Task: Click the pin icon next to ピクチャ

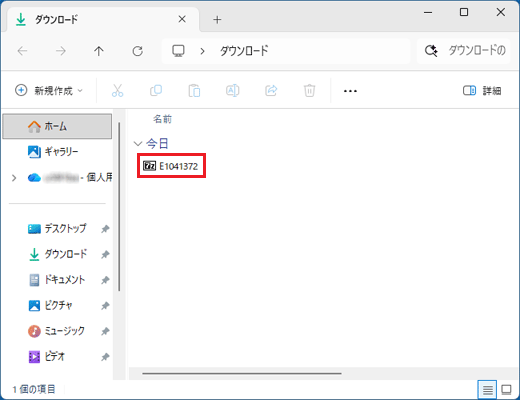Action: (x=105, y=306)
